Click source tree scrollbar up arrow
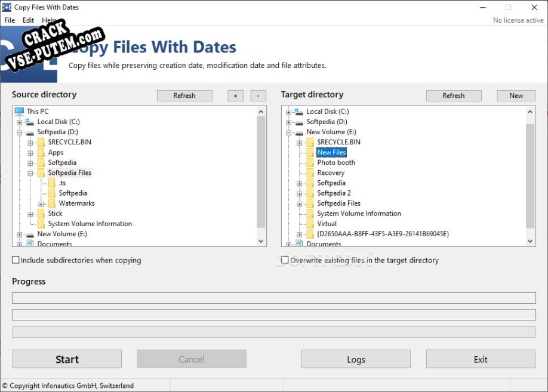Screen dimensions: 548x392 pos(261,112)
